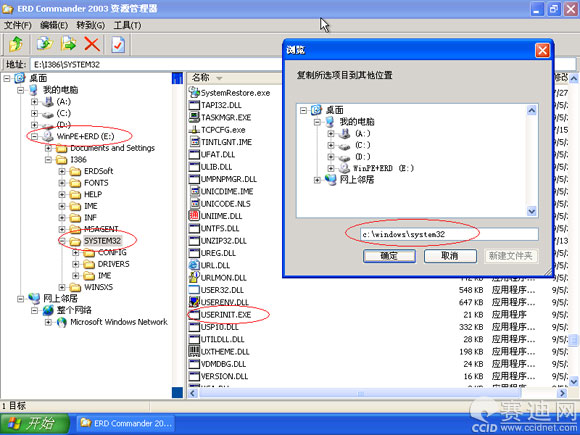Collapse the SYSTEM32 folder in the tree
The image size is (580, 435).
coord(62,241)
